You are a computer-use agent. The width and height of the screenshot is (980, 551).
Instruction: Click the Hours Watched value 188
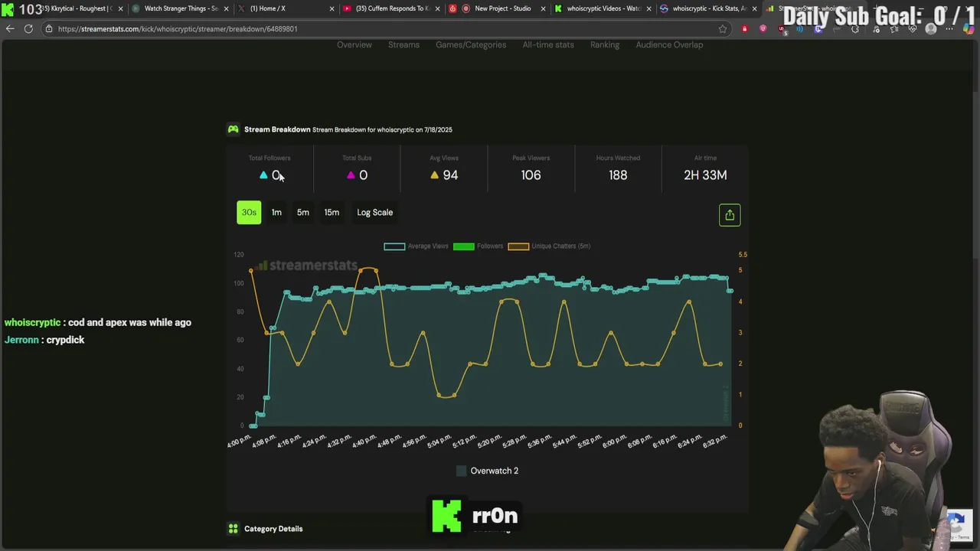[x=618, y=175]
